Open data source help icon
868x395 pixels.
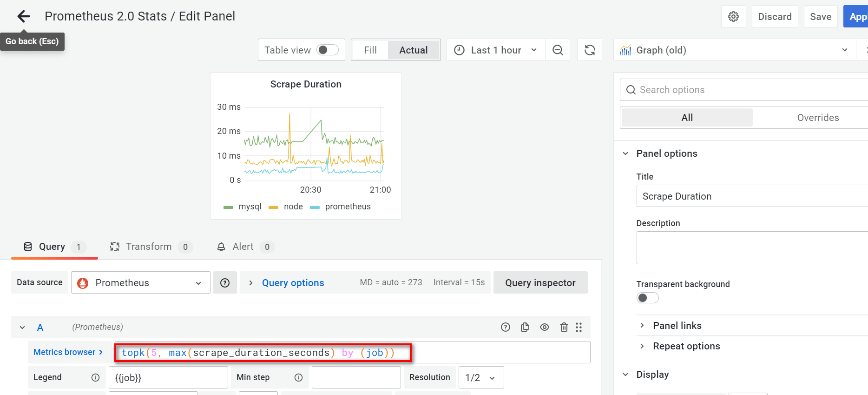click(225, 283)
